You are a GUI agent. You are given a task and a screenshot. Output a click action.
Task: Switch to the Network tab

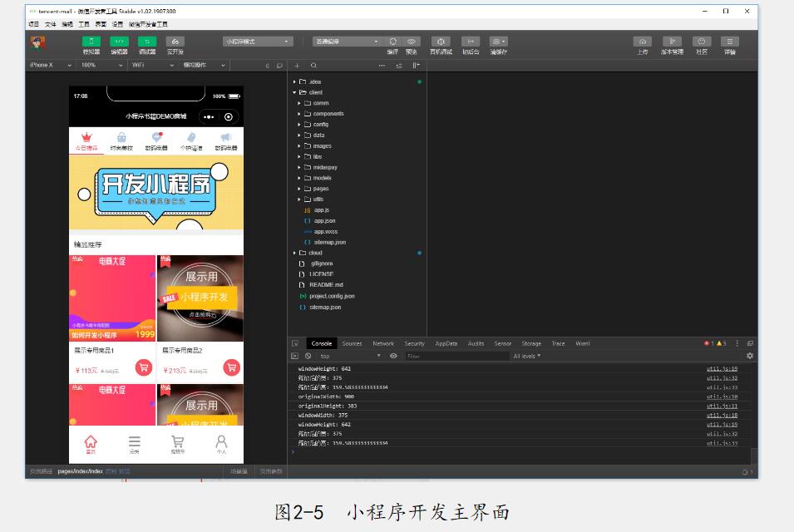[x=383, y=343]
